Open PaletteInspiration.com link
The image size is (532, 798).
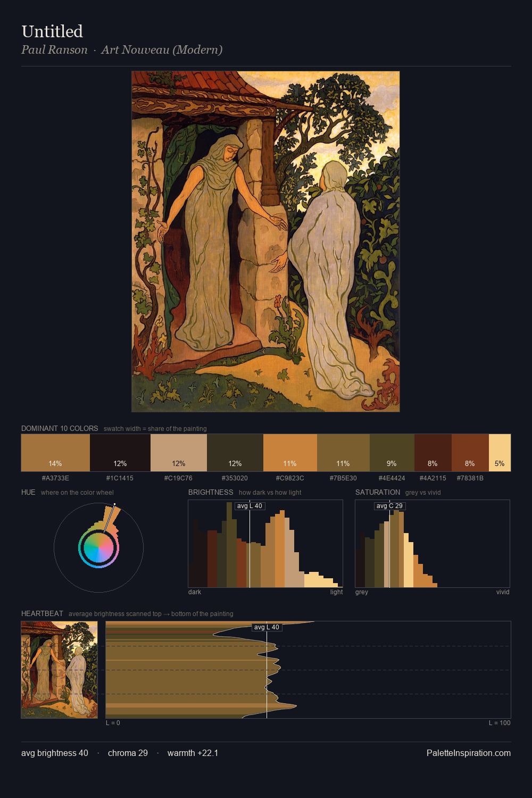tap(469, 753)
